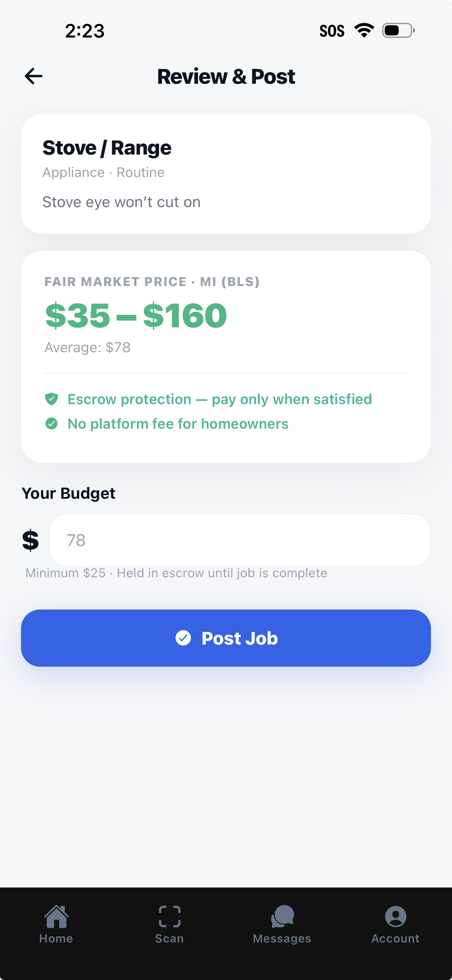This screenshot has height=980, width=452.
Task: Open the Messages chat bubble icon
Action: coord(282,916)
